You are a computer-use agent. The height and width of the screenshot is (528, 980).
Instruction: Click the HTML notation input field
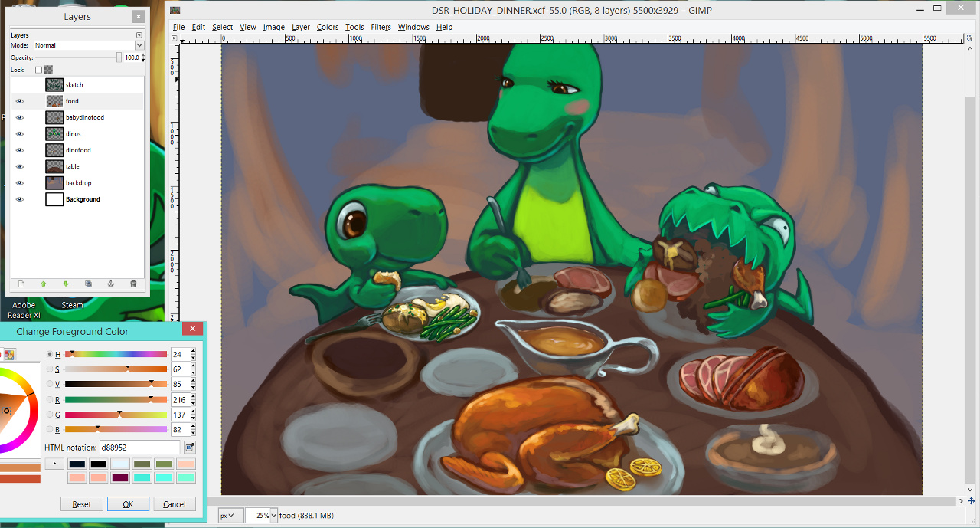(x=139, y=447)
